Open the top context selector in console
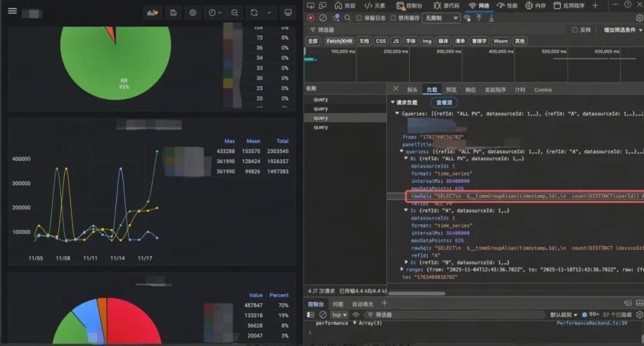Viewport: 644px width, 346px height. tap(339, 314)
